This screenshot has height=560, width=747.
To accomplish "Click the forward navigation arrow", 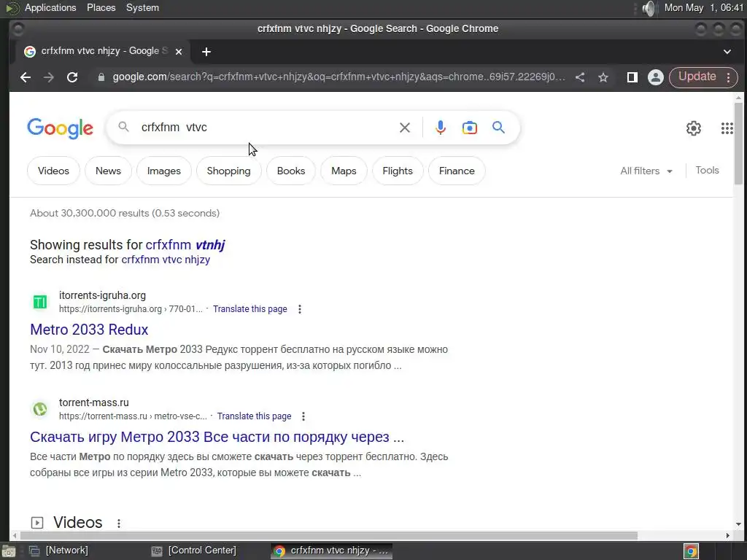I will point(49,77).
